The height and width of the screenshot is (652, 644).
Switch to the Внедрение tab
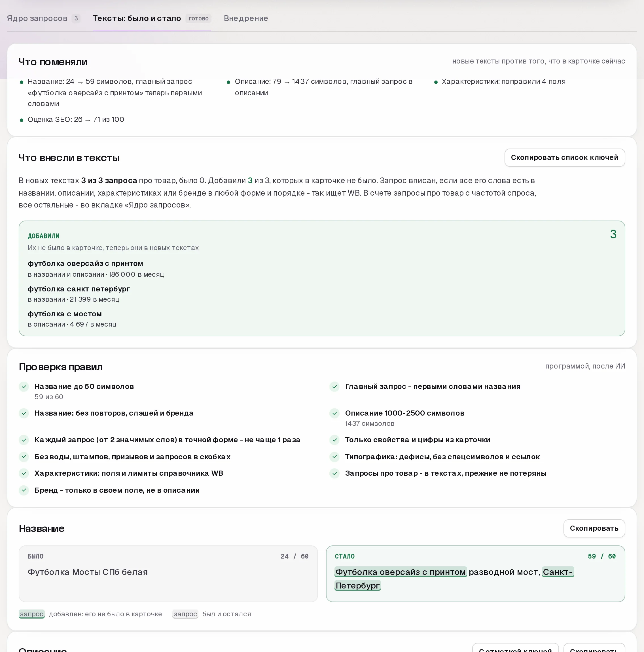click(246, 18)
